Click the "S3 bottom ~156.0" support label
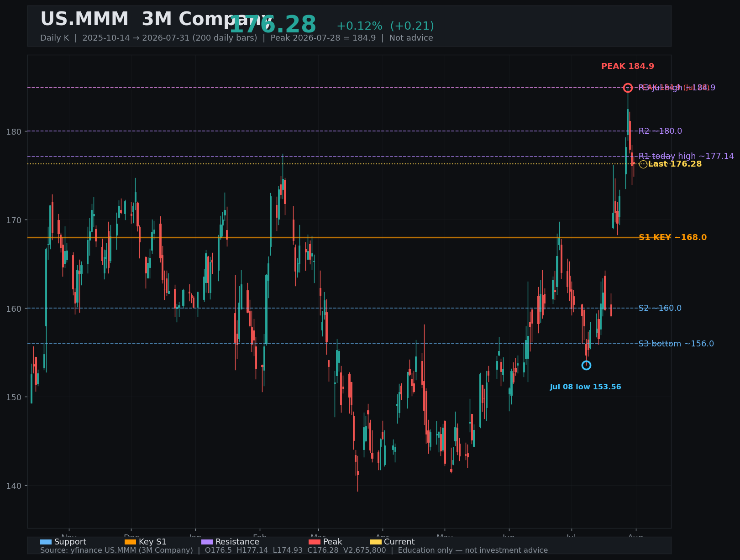Screen dimensions: 740x560 tap(676, 344)
